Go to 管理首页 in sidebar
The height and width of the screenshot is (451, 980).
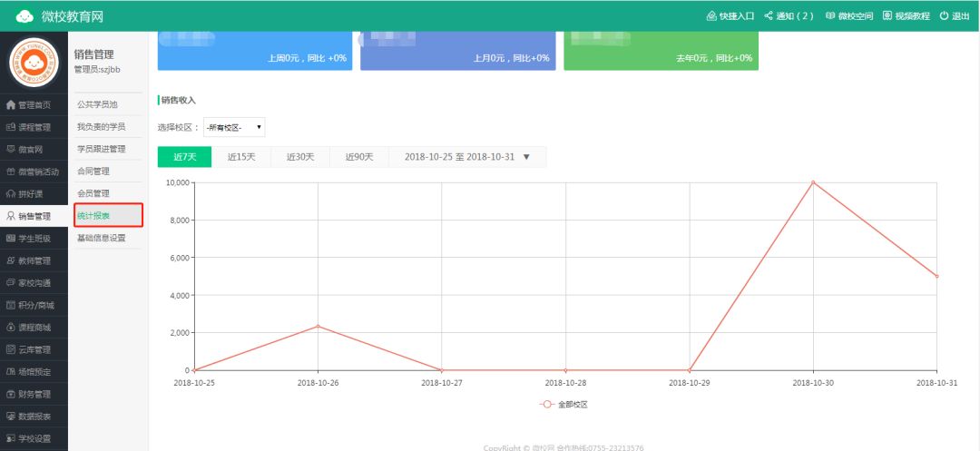34,105
